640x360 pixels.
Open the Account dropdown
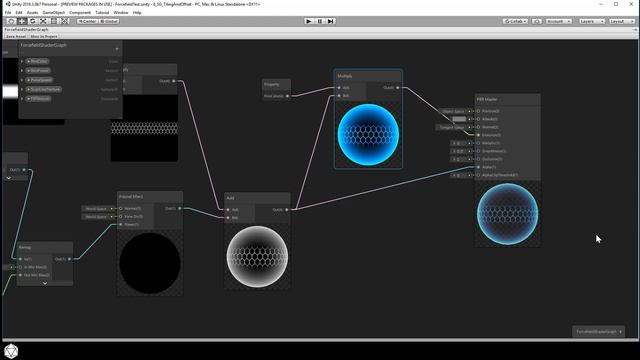pos(558,21)
